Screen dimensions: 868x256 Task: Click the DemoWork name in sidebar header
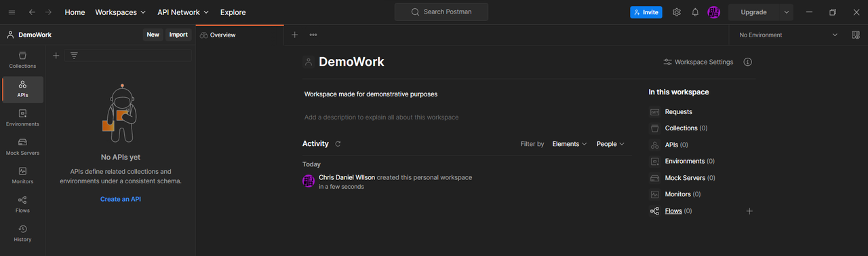[35, 35]
